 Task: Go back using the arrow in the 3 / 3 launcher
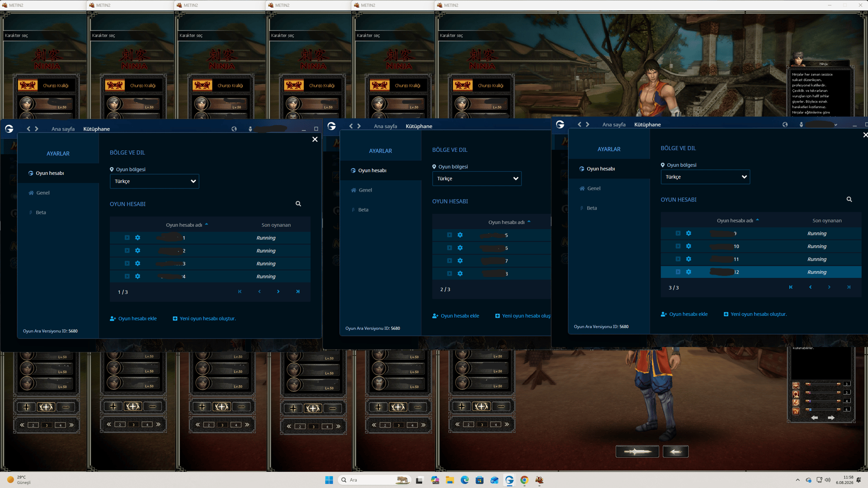click(580, 124)
